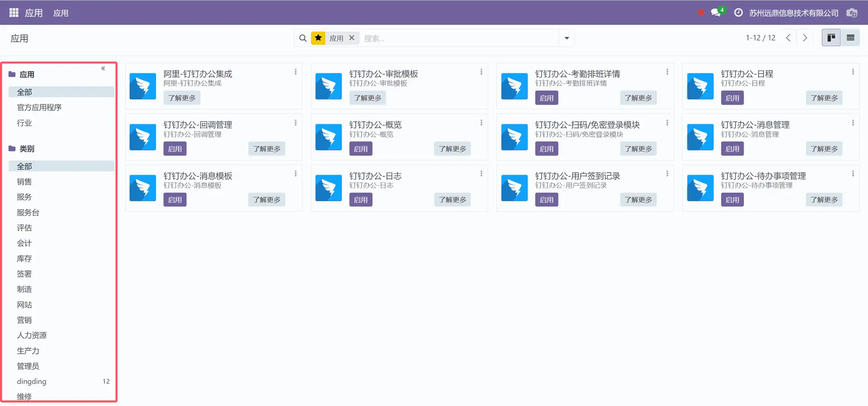Image resolution: width=868 pixels, height=406 pixels.
Task: Open kebab menu on 钉钉办公-审批模板 card
Action: tap(481, 72)
